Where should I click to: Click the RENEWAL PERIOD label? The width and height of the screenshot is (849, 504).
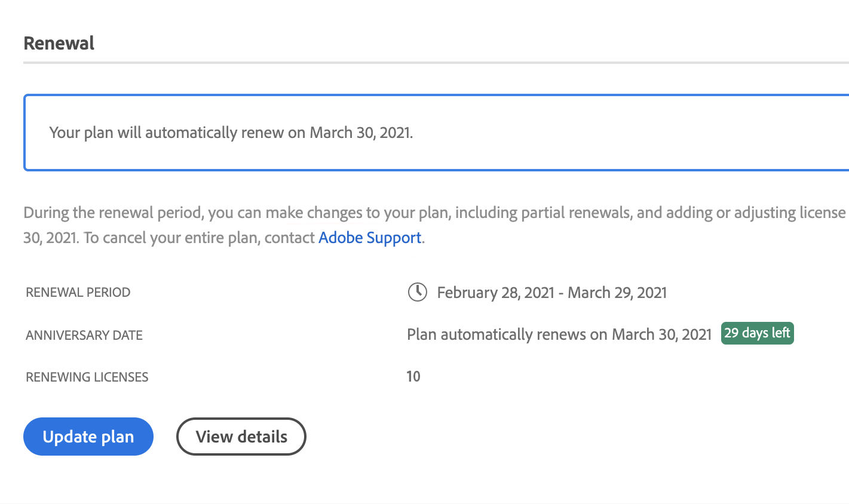[78, 292]
